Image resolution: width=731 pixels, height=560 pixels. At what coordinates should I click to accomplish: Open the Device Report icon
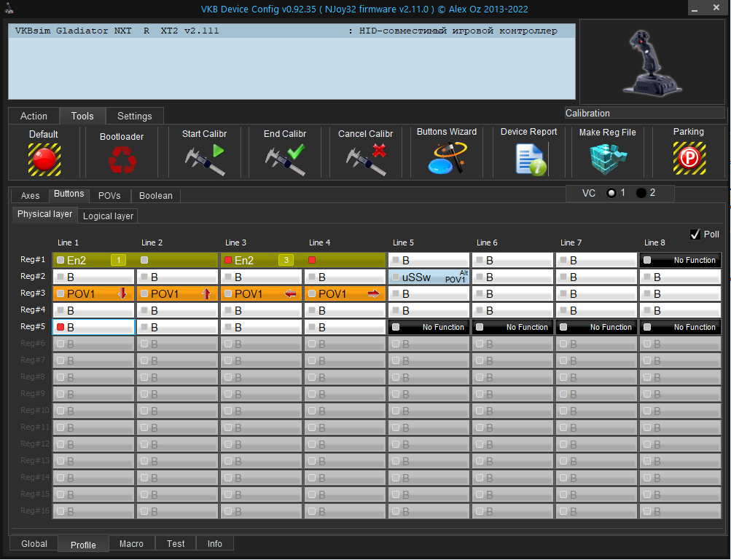point(531,159)
